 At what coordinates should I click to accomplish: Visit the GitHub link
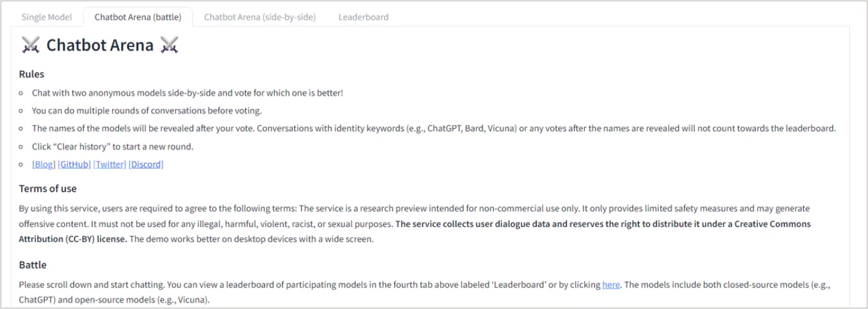(74, 164)
